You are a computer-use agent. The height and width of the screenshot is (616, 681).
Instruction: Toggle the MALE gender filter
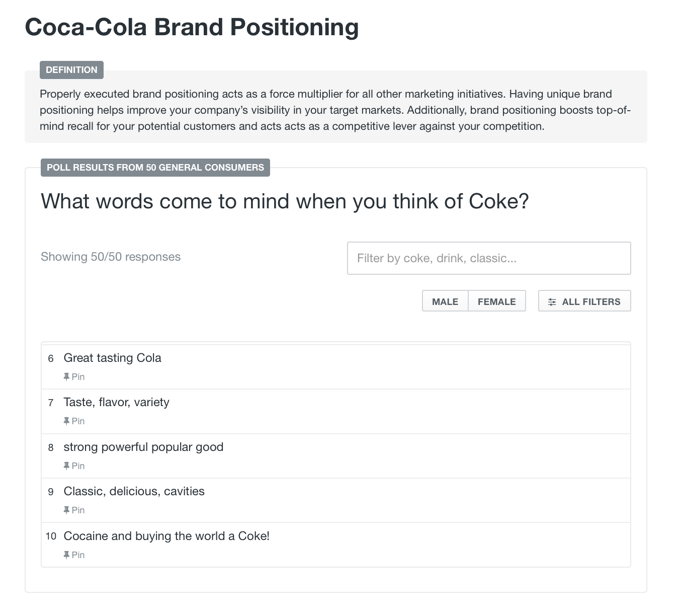pos(445,301)
